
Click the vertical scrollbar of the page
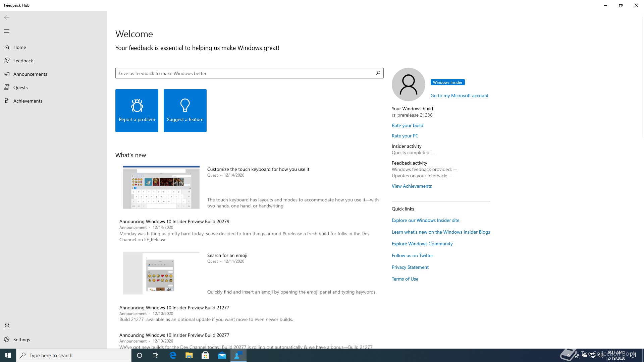pos(643,76)
